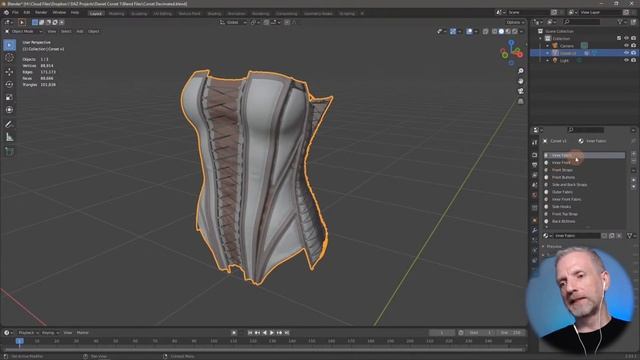The image size is (640, 360).
Task: Click the current frame marker on the timeline
Action: pos(19,341)
